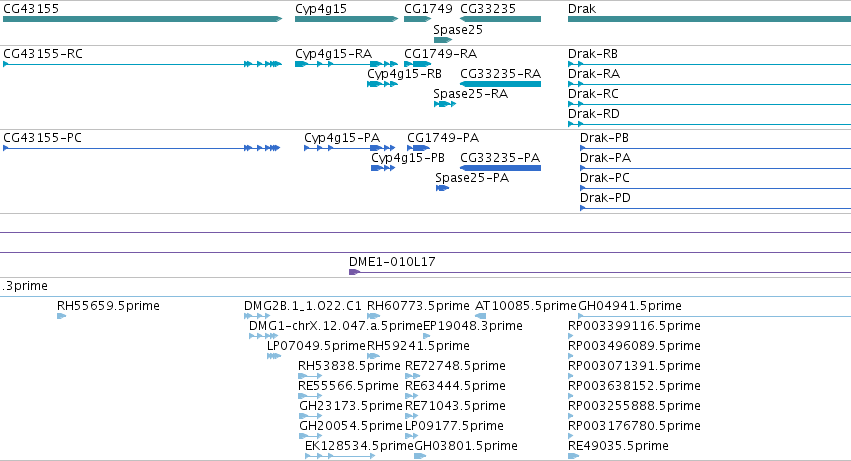Click the DMG2B.1_1.022.C1 feature

[x=257, y=316]
